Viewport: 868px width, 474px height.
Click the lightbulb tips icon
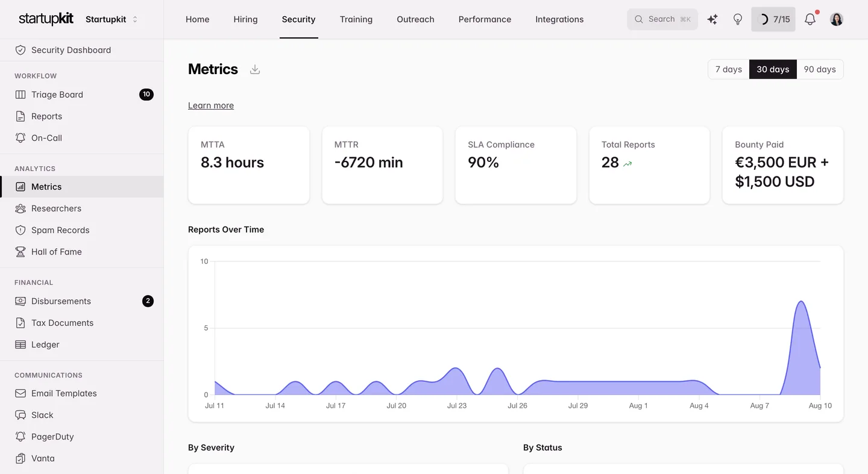pos(738,19)
